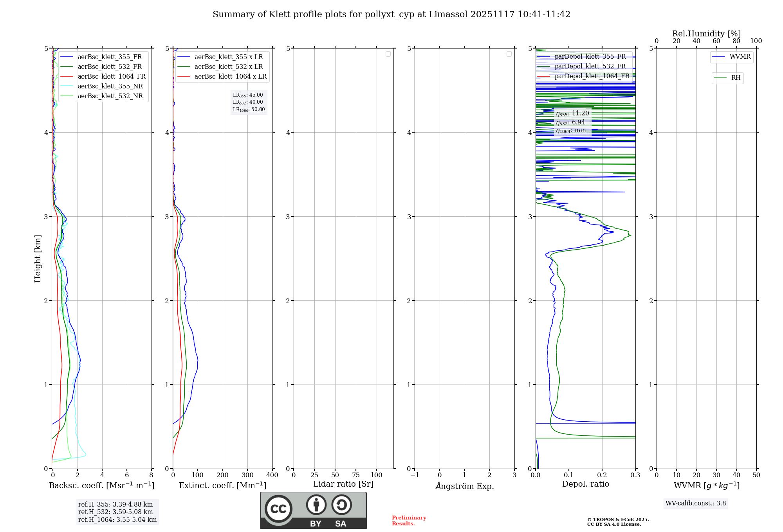Image resolution: width=783 pixels, height=532 pixels.
Task: Click the empty legend box in Ångström Exp. plot
Action: pos(509,54)
